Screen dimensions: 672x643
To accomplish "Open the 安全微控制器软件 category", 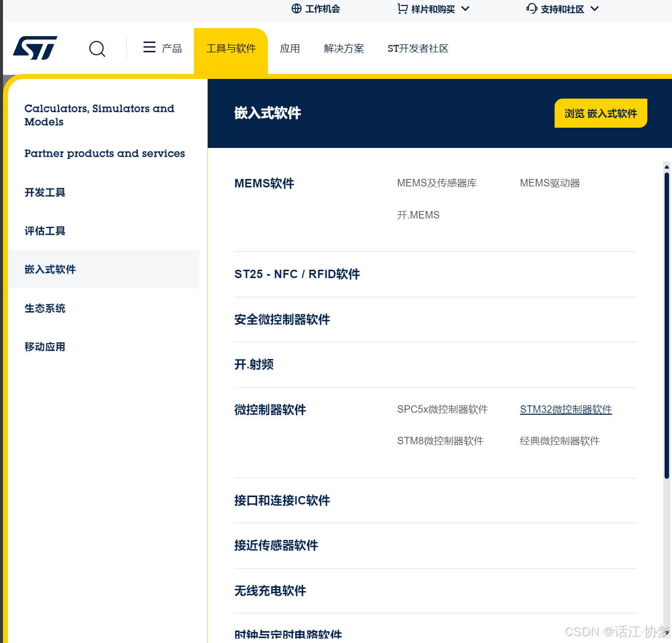I will click(282, 320).
